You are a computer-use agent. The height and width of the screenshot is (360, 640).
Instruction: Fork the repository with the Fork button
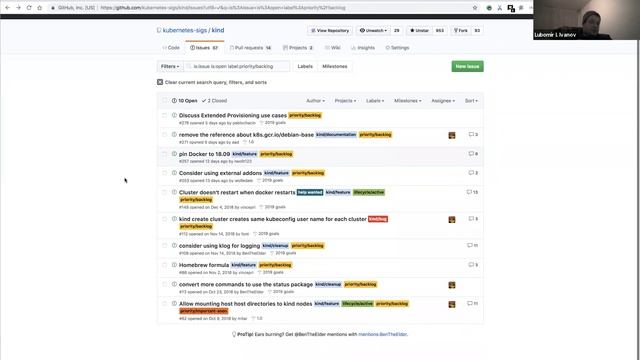click(x=461, y=31)
